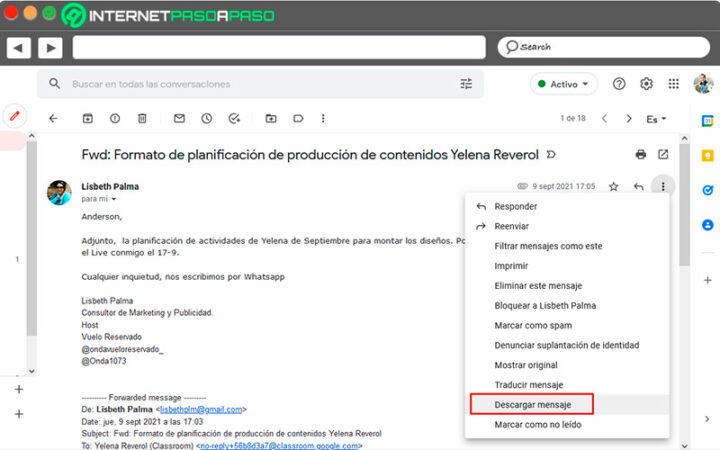The image size is (720, 450).
Task: Open message more options three dots
Action: 663,186
